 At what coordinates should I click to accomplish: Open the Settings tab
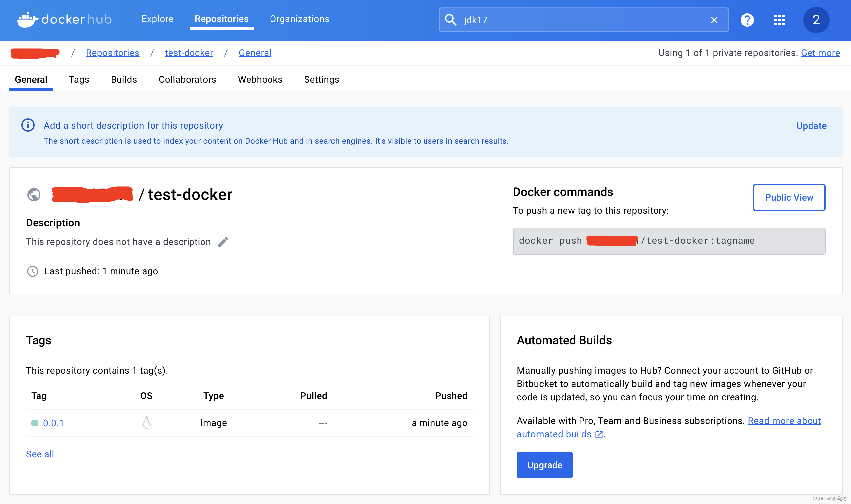click(x=322, y=79)
